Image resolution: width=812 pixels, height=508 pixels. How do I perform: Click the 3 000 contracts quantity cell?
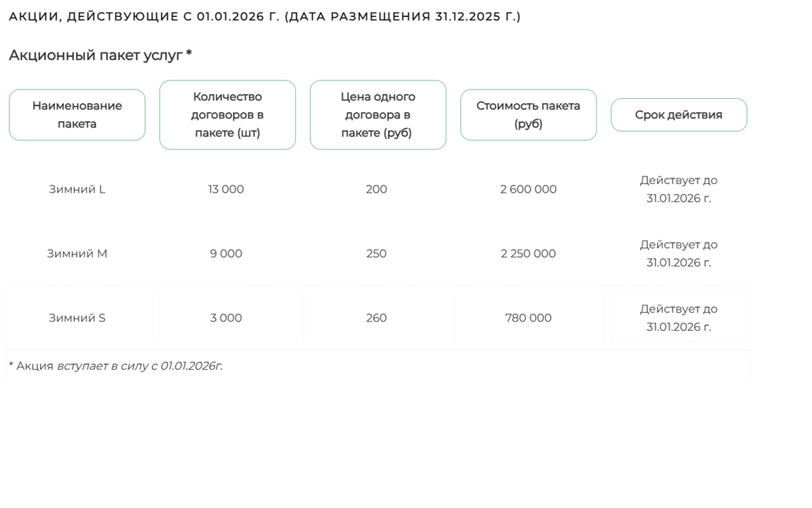pyautogui.click(x=226, y=318)
